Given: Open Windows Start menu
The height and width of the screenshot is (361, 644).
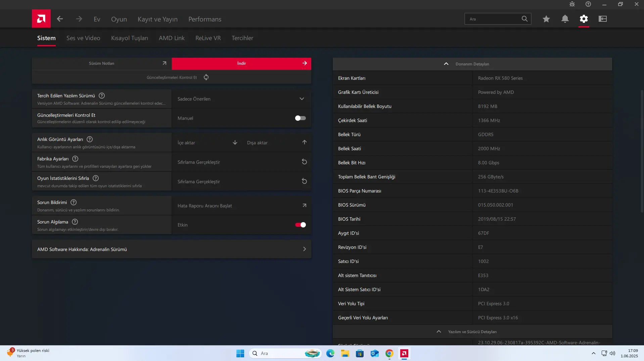Looking at the screenshot, I should pyautogui.click(x=240, y=353).
